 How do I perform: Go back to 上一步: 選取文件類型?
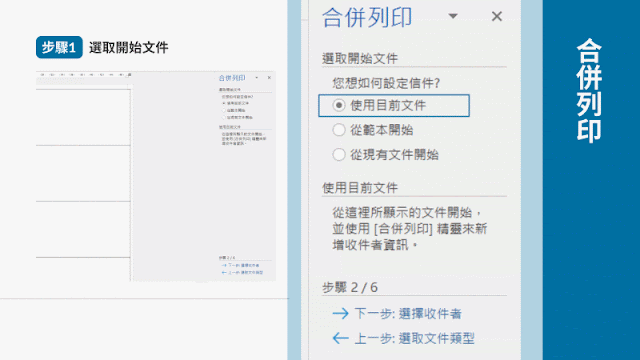click(414, 338)
